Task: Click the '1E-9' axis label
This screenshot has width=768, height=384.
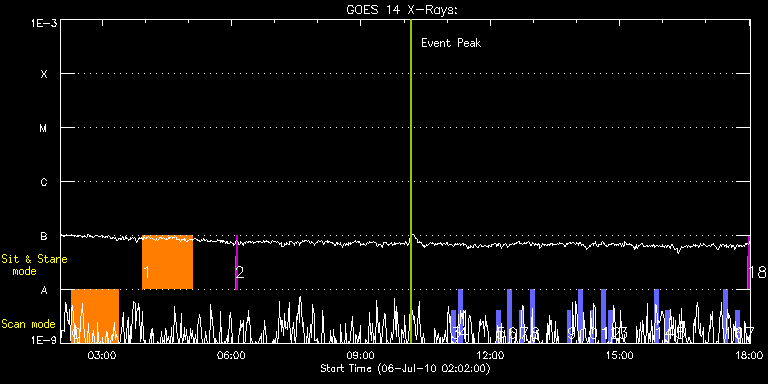Action: tap(43, 340)
